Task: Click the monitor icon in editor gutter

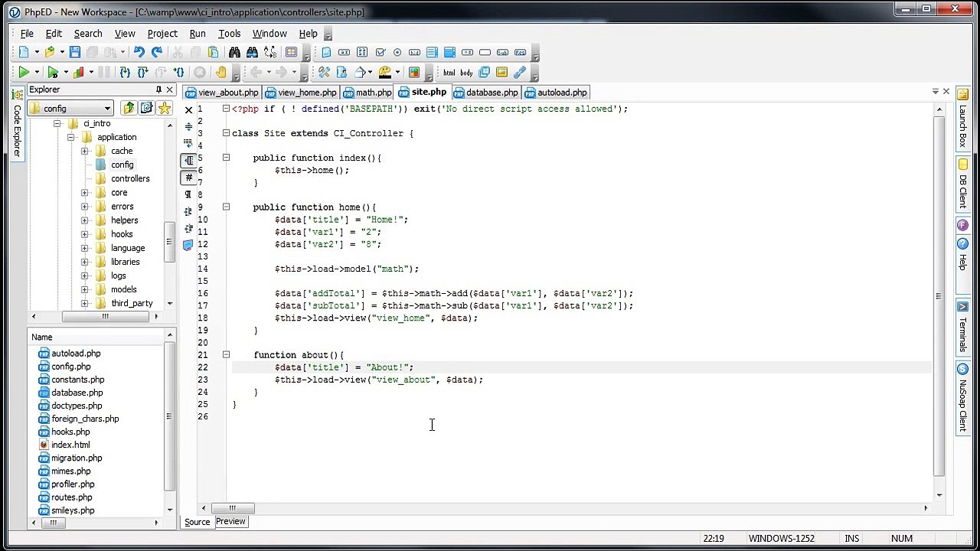Action: coord(188,245)
